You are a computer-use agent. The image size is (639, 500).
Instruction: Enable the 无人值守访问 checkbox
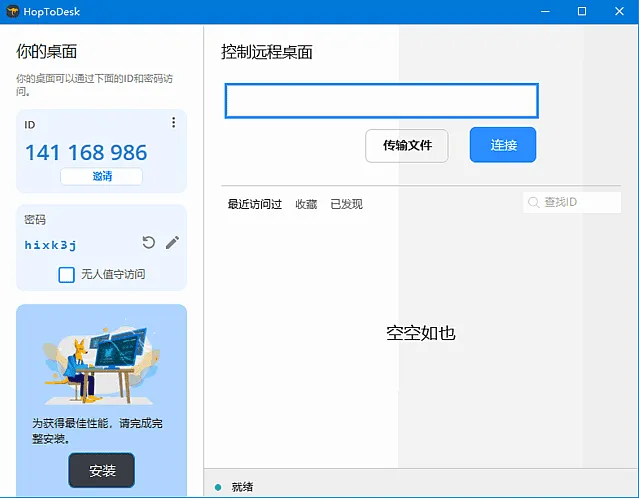coord(66,275)
